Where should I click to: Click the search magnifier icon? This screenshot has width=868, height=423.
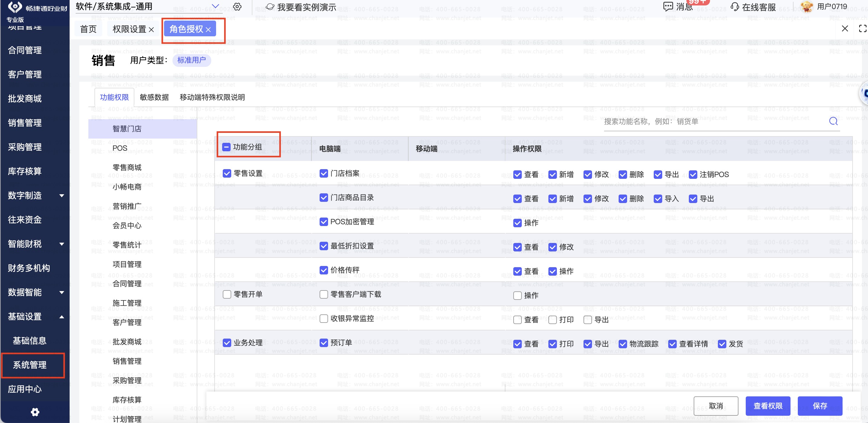point(833,121)
